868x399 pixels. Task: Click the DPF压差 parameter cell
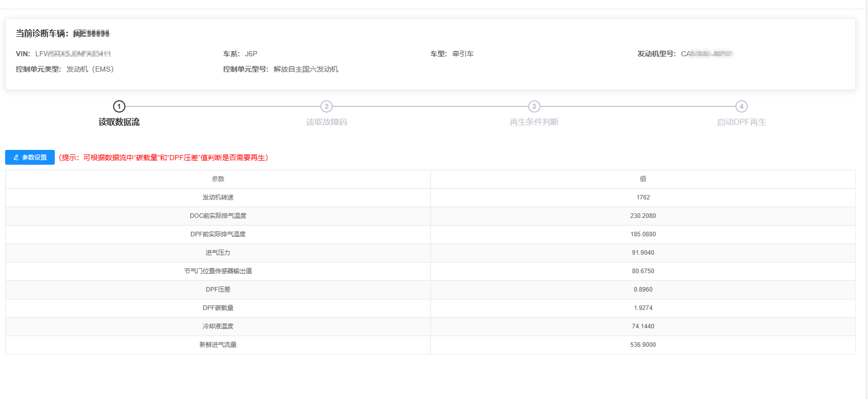[x=218, y=290]
